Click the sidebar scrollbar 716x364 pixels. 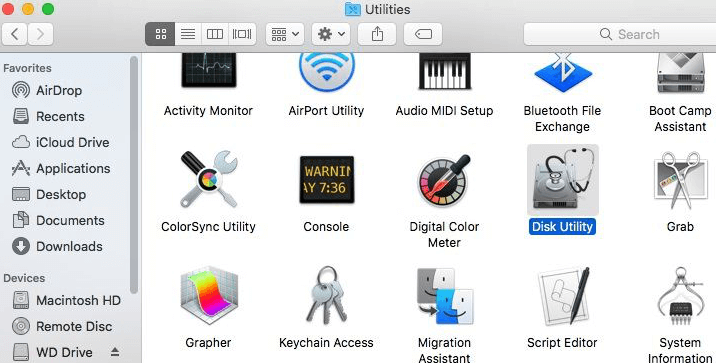coord(133,175)
